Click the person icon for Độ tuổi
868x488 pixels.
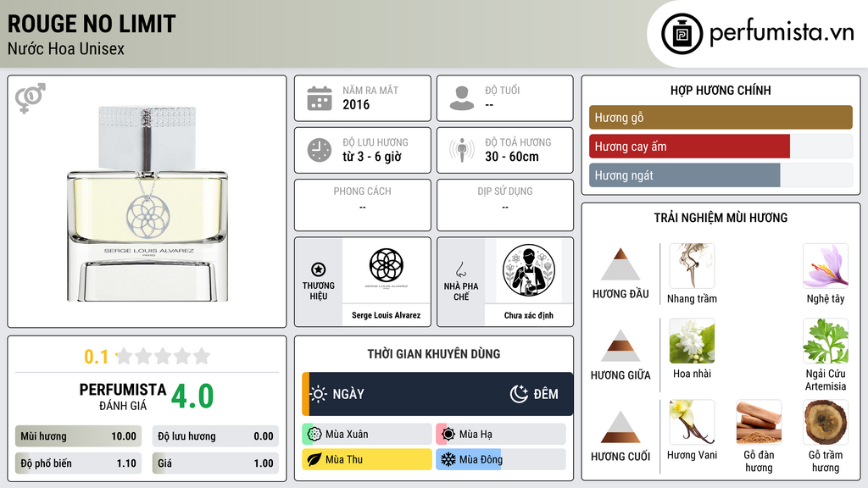462,98
